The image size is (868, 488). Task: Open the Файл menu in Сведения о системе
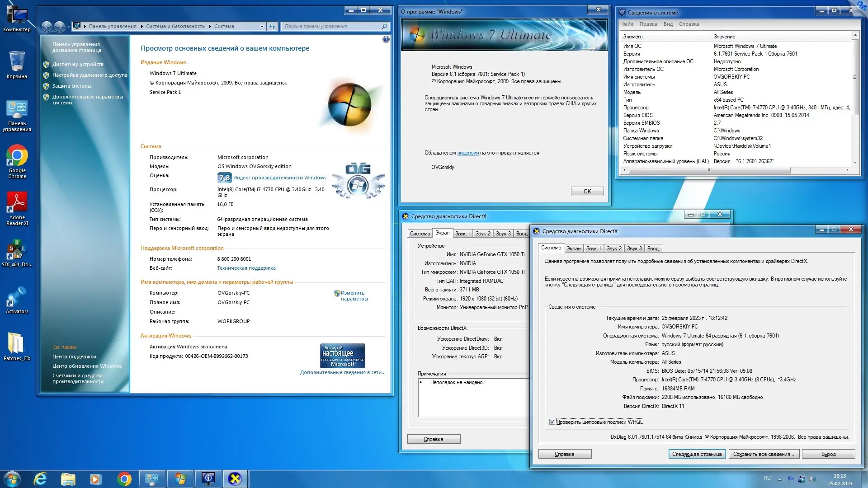coord(628,24)
